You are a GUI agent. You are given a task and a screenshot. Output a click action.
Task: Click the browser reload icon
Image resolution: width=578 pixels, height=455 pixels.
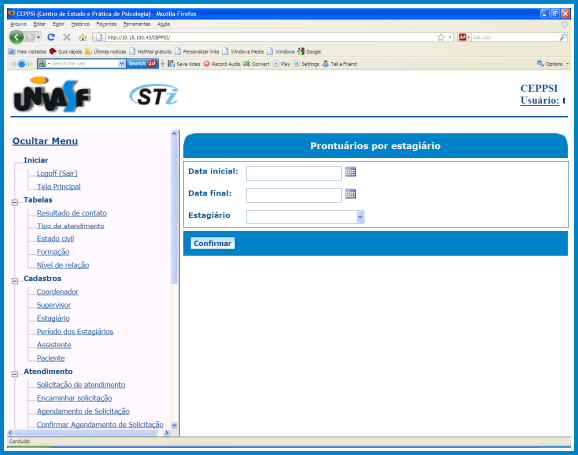tap(51, 37)
